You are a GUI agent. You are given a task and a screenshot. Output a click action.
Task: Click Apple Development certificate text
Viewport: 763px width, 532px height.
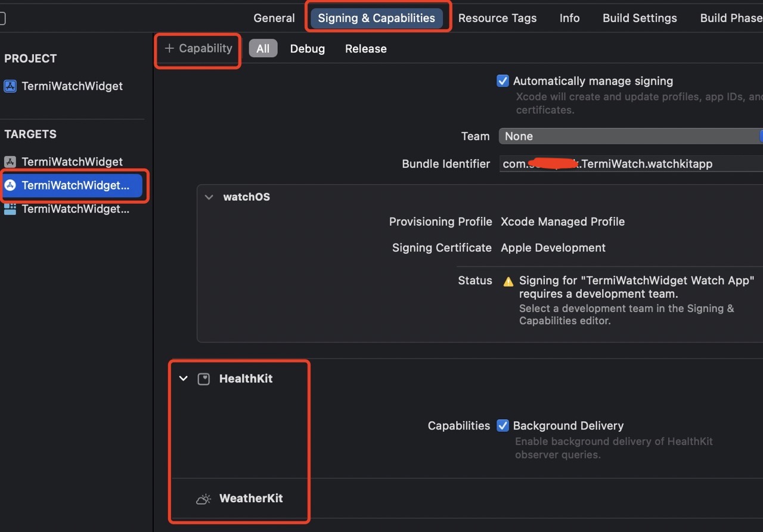tap(553, 248)
